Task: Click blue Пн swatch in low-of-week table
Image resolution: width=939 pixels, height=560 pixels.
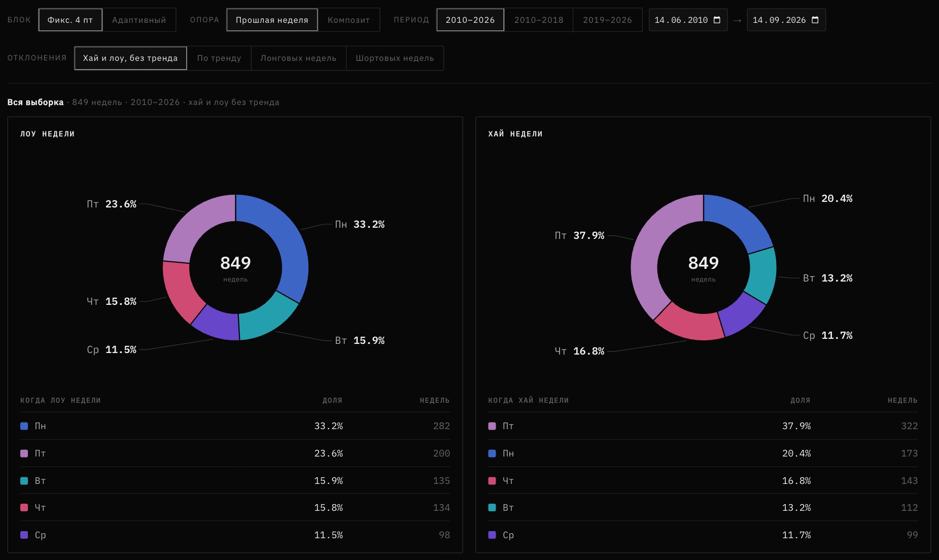Action: pos(24,426)
